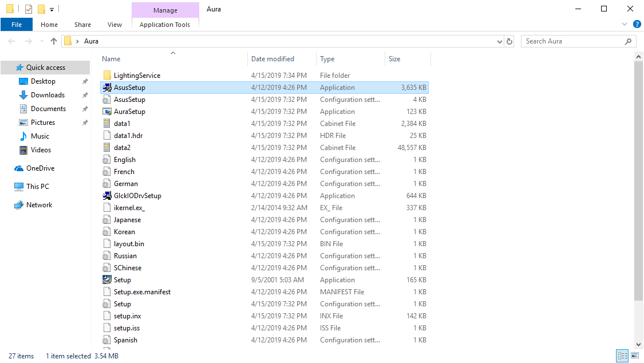Click the AuraSetup application icon

pyautogui.click(x=107, y=112)
